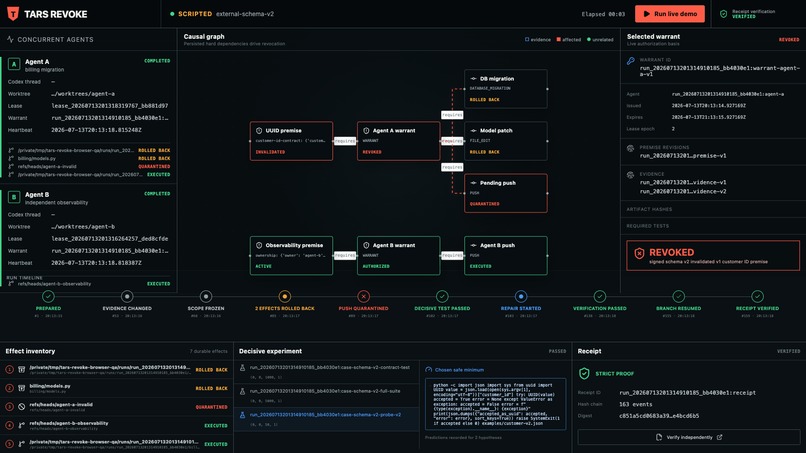Viewport: 806px width, 453px height.
Task: Click the receipt digest c851a5cd0683a39 text
Action: click(659, 416)
